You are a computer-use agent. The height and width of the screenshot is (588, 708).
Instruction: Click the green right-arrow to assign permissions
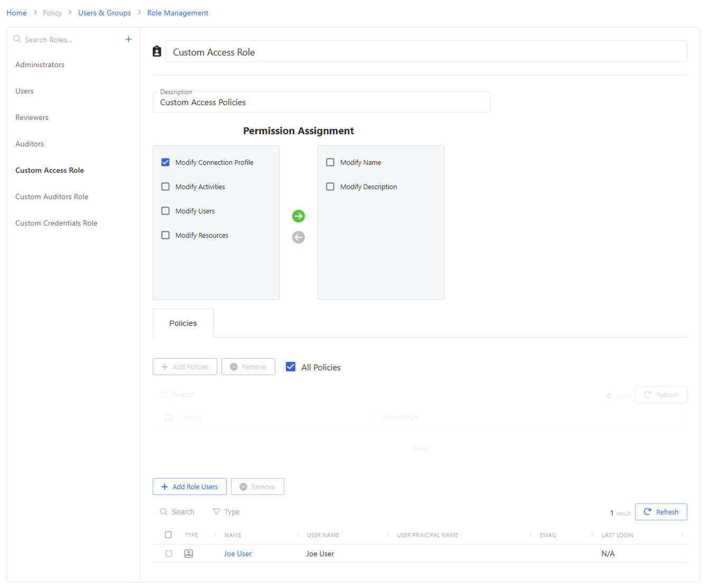click(x=299, y=216)
